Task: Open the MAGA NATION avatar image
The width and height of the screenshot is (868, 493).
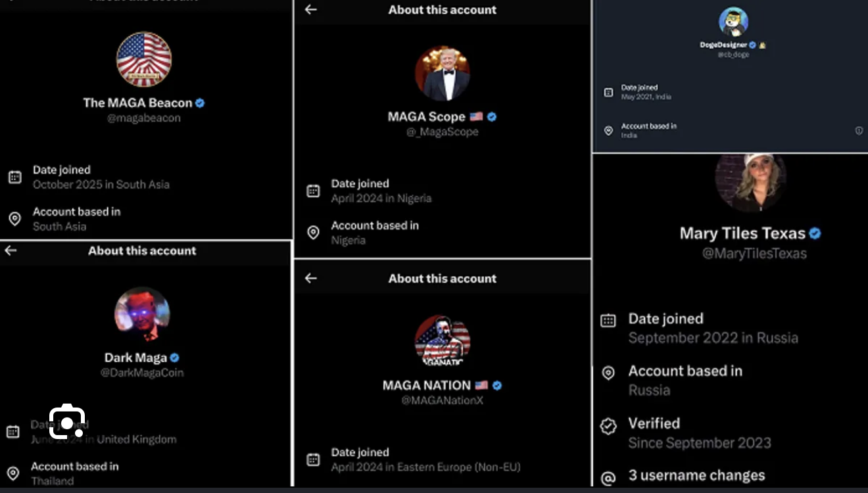Action: click(443, 340)
